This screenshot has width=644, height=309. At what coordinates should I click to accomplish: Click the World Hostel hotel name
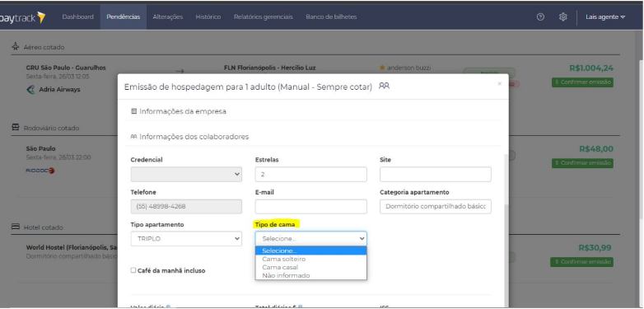tap(72, 248)
